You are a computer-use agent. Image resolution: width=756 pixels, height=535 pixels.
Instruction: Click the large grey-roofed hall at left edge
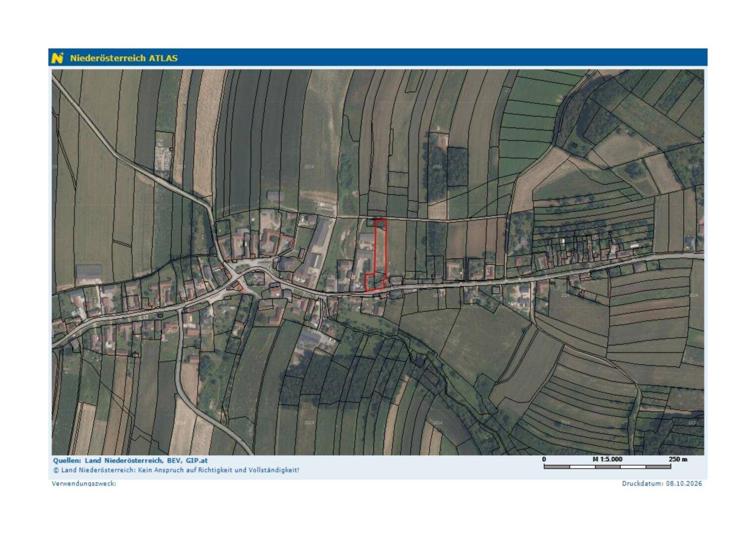point(89,272)
